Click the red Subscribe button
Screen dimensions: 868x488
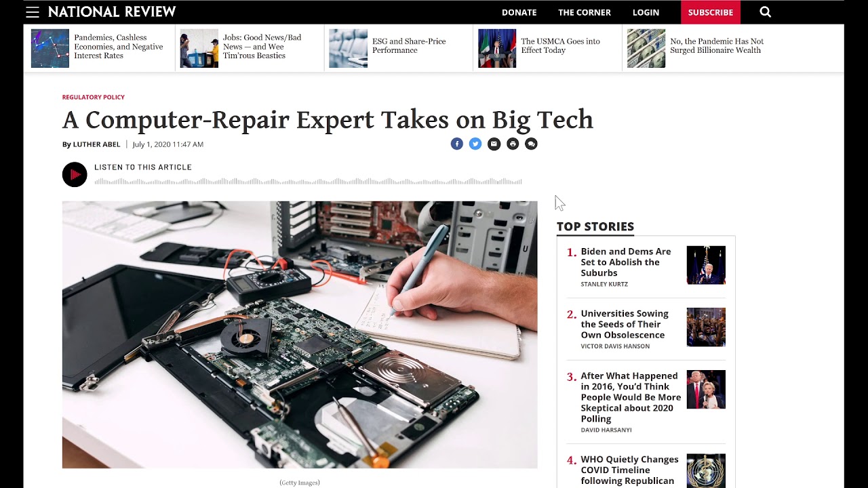pyautogui.click(x=711, y=12)
